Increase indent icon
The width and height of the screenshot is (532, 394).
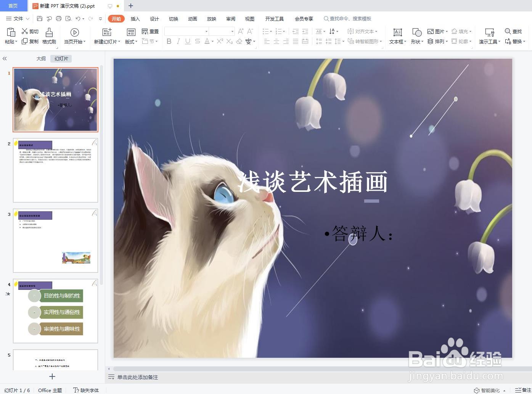point(305,31)
